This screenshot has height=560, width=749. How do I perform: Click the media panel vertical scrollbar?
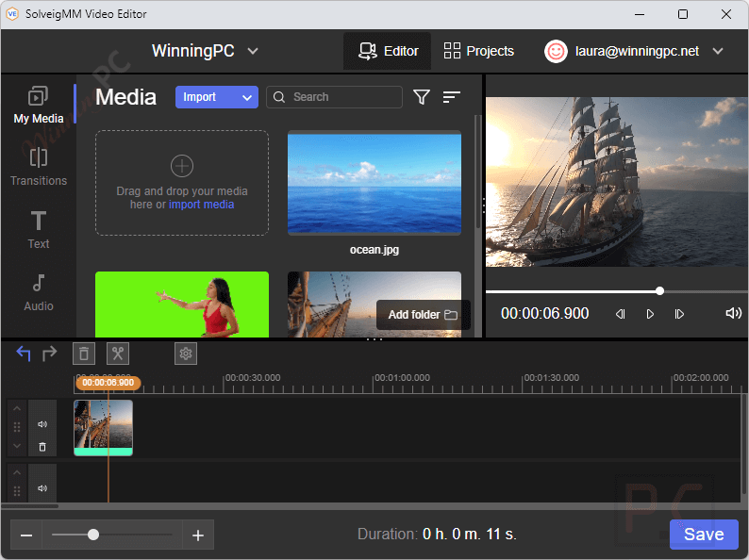click(477, 172)
